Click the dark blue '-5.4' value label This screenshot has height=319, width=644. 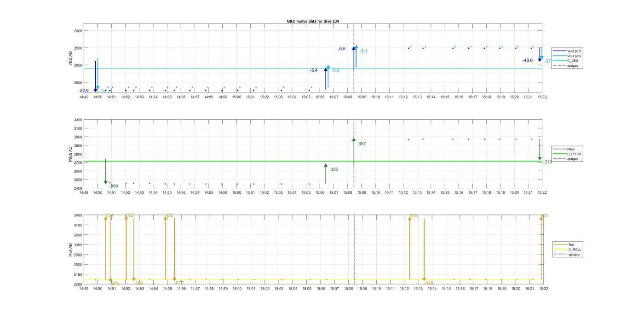click(x=314, y=70)
